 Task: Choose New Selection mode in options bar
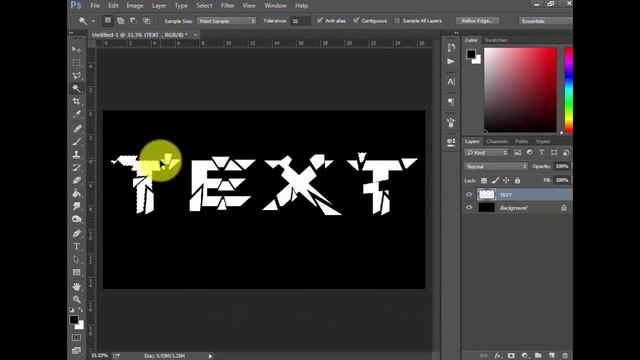click(108, 20)
